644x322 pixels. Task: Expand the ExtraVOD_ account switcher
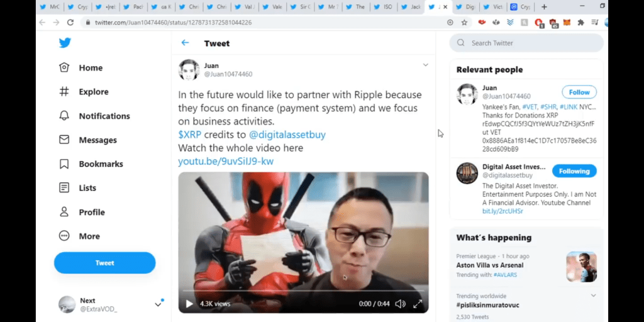tap(158, 304)
